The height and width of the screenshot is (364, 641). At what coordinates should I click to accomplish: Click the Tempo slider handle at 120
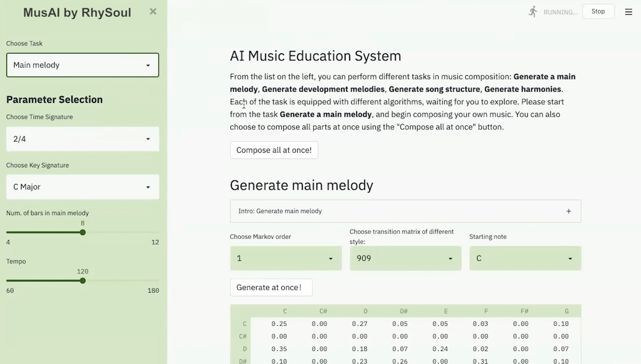tap(83, 281)
